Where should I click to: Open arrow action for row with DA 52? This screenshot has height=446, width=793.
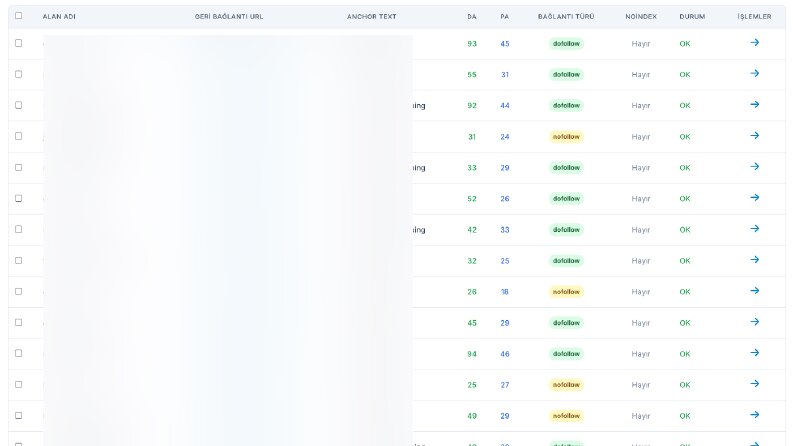point(755,198)
